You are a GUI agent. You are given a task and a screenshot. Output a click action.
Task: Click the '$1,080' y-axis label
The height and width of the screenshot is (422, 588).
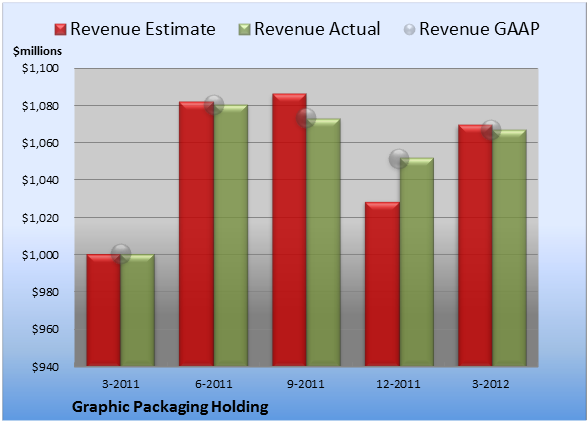[40, 106]
